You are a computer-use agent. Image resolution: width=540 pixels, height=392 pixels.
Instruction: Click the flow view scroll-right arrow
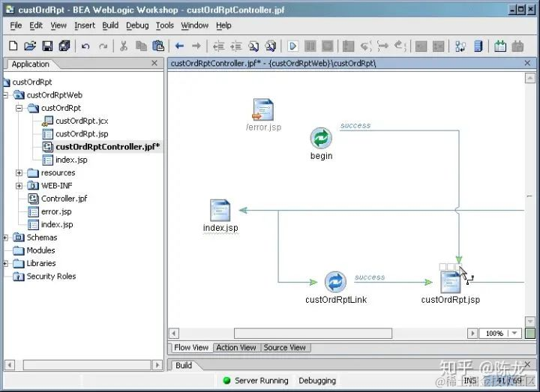point(472,333)
